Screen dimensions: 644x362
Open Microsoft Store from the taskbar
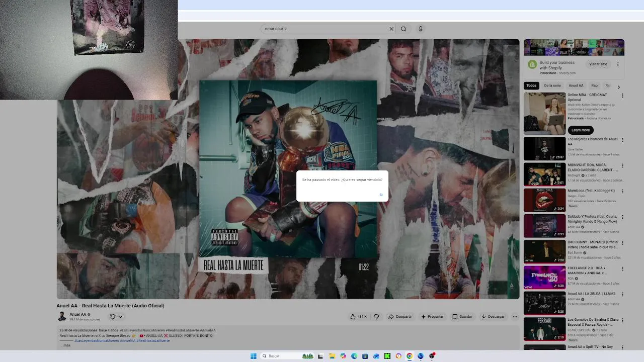(365, 356)
